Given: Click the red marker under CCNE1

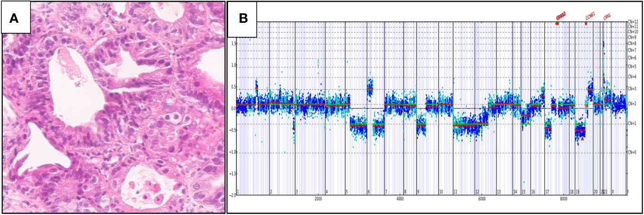Looking at the screenshot, I should [586, 23].
